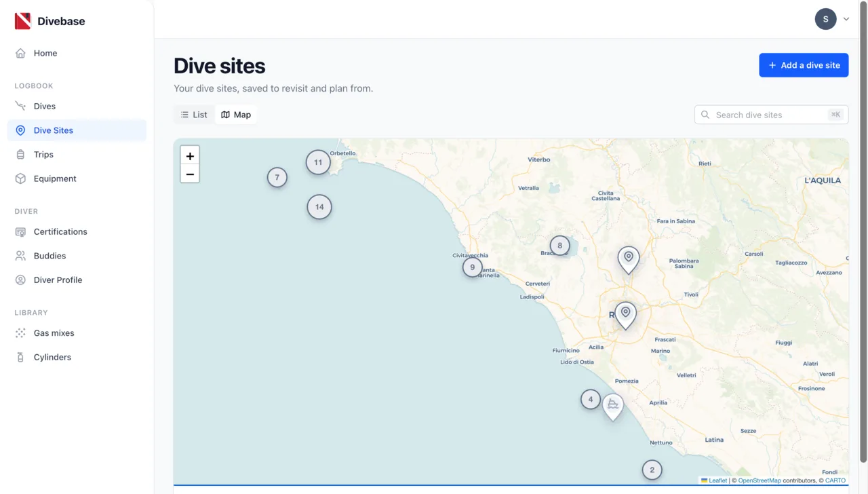Click the Cylinders tank icon
Viewport: 868px width, 494px height.
point(20,358)
